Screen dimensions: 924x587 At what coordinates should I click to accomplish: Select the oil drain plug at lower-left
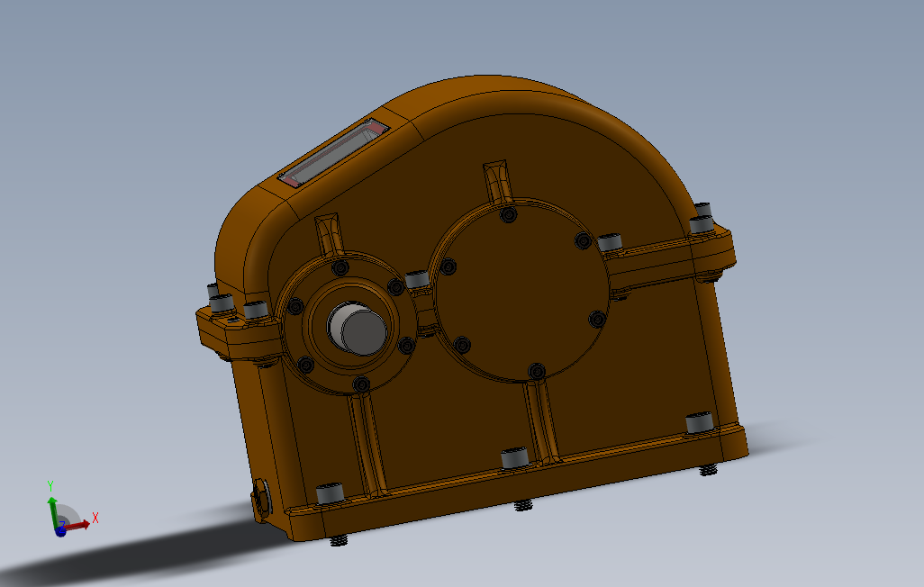pyautogui.click(x=263, y=496)
